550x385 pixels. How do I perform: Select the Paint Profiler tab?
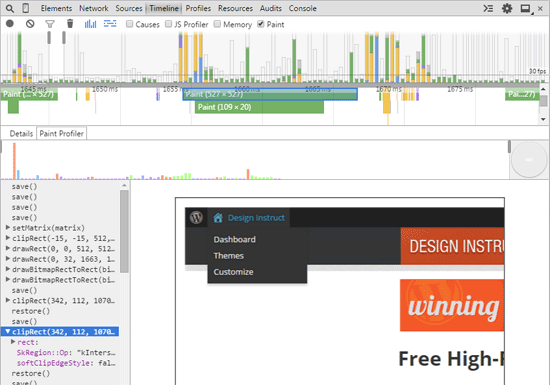point(61,134)
